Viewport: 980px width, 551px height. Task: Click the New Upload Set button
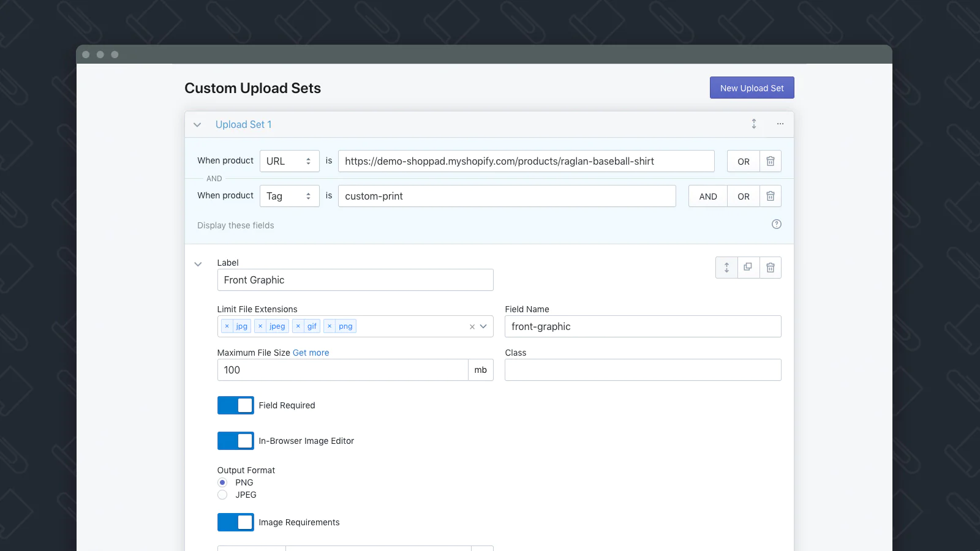coord(752,88)
